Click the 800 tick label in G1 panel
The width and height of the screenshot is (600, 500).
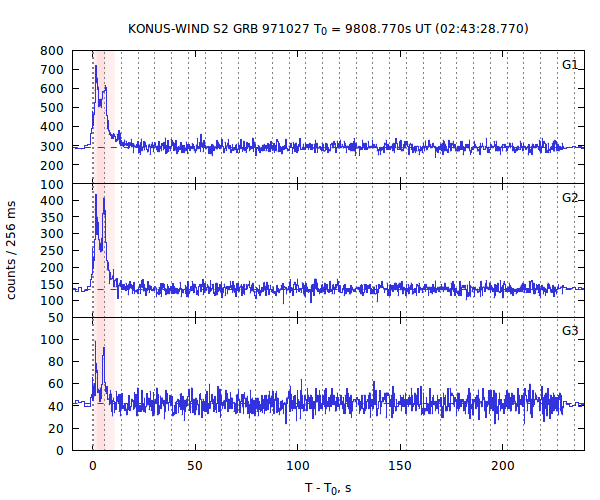(52, 51)
